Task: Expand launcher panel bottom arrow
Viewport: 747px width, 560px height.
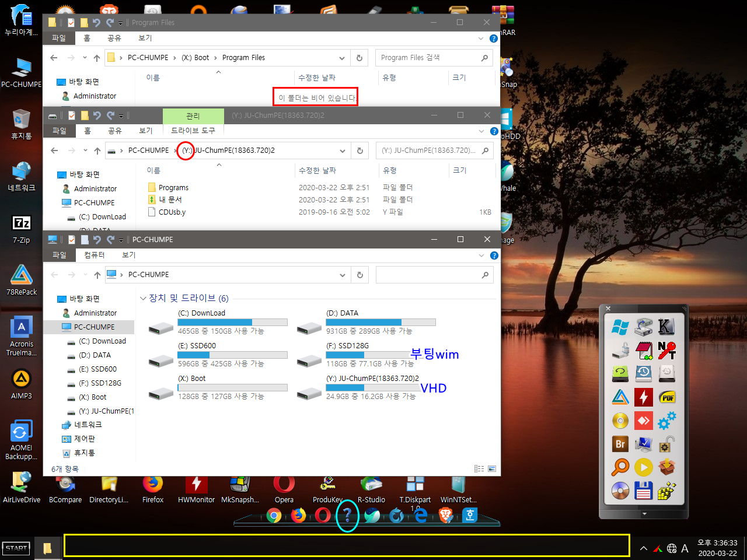Action: point(644,514)
